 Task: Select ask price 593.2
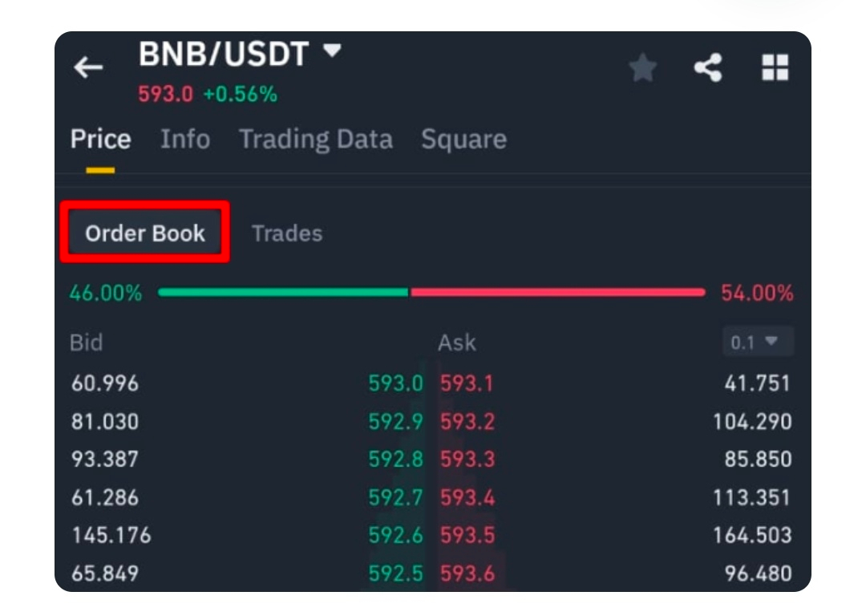467,422
